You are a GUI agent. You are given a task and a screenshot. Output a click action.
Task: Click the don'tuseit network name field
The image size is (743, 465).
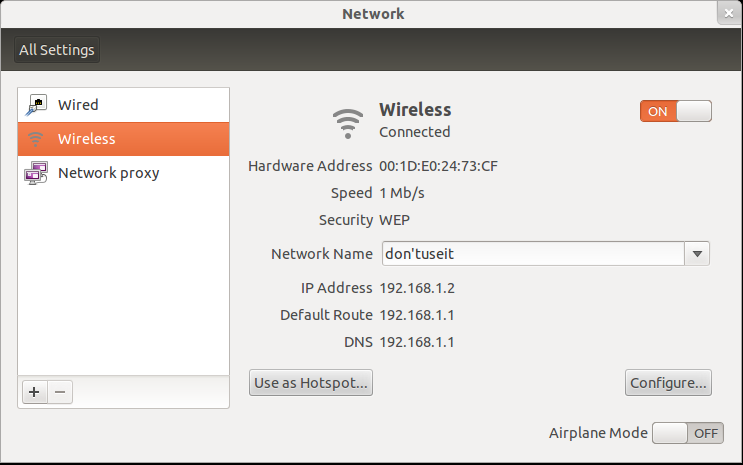point(532,254)
